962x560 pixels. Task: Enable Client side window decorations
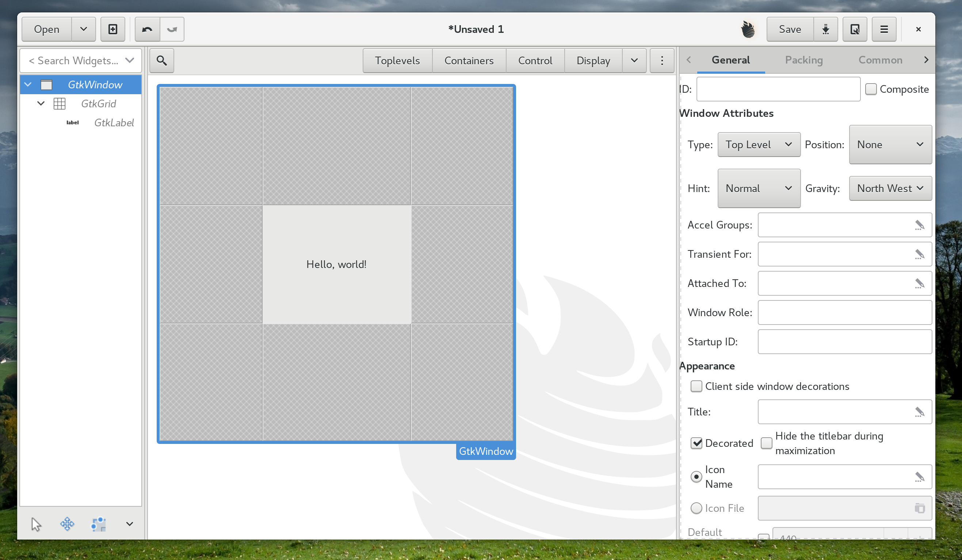[696, 387]
